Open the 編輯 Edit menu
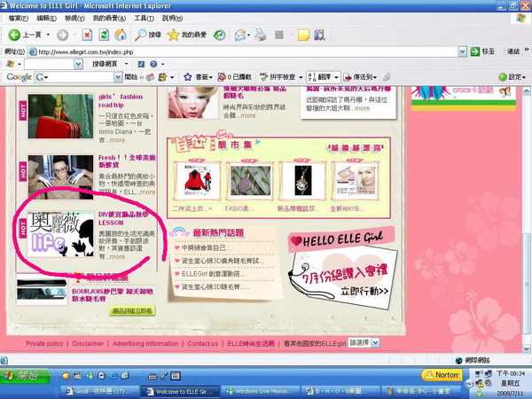The height and width of the screenshot is (399, 532). [46, 19]
